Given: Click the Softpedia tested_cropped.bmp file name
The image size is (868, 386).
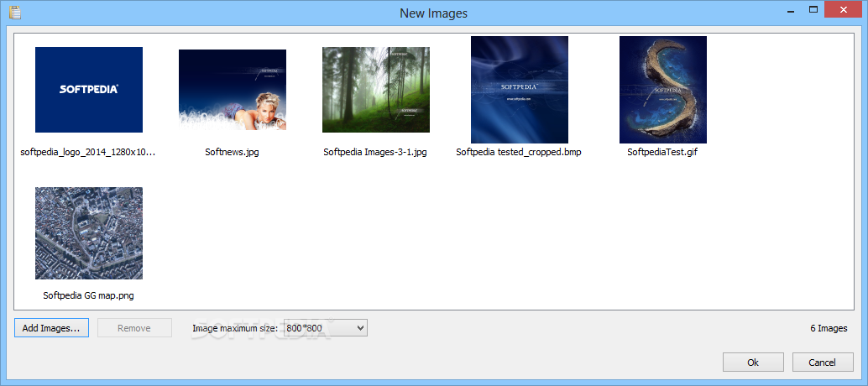Looking at the screenshot, I should (519, 152).
